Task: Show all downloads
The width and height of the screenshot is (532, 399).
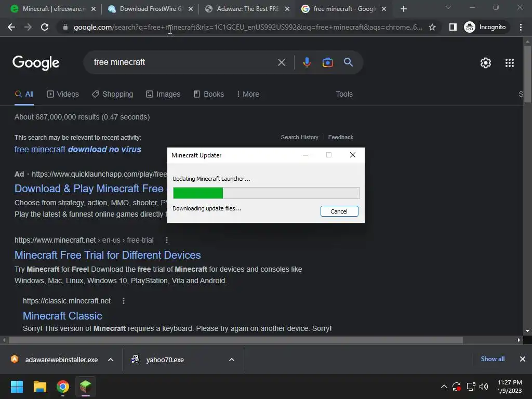Action: 493,359
